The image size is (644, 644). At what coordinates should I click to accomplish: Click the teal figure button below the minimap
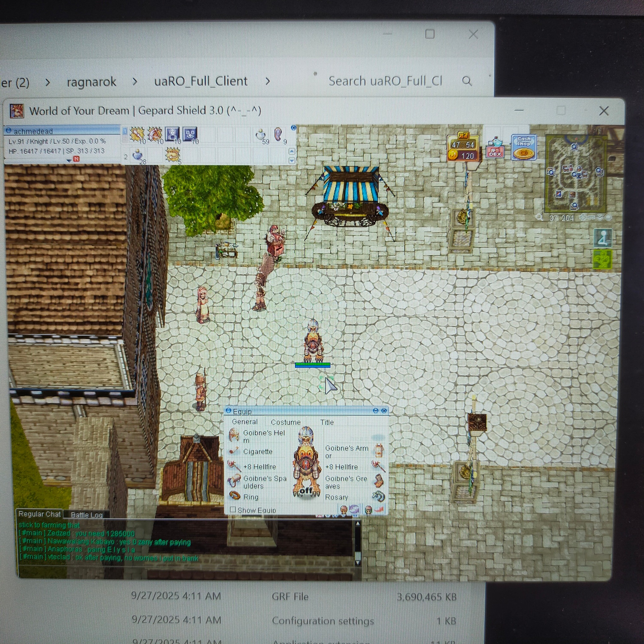[603, 238]
